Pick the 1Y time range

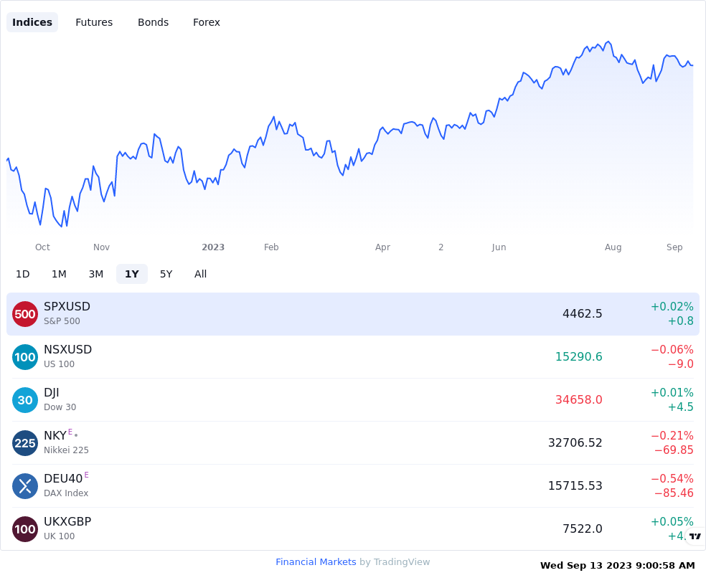coord(132,274)
